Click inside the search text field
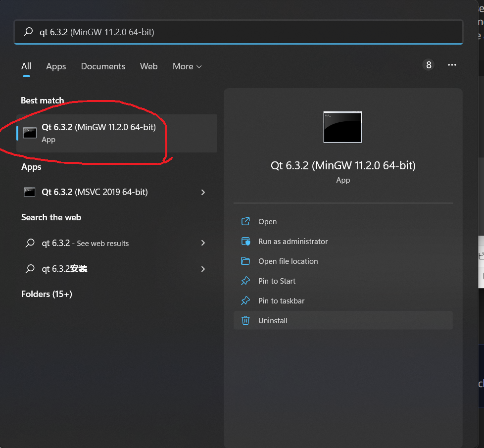 pyautogui.click(x=247, y=32)
